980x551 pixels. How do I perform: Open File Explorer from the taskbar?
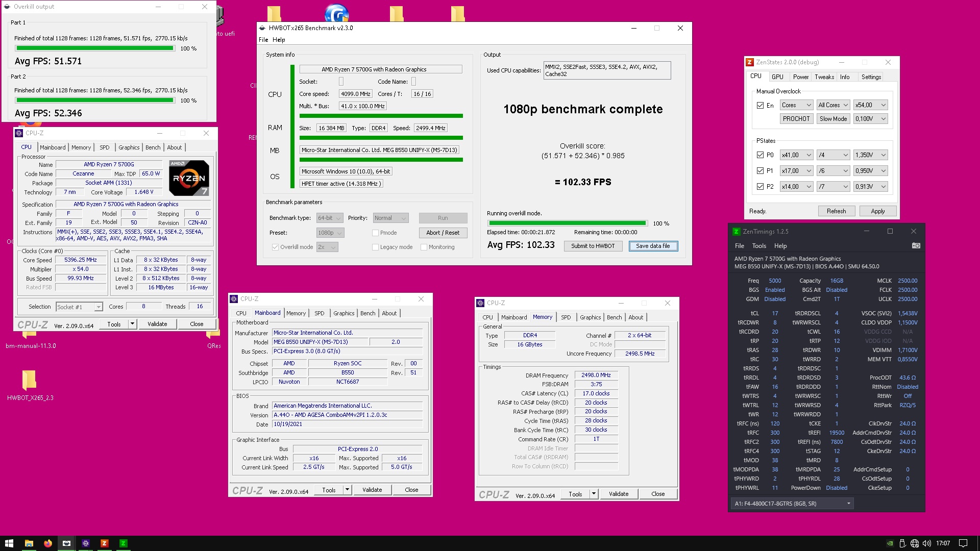pyautogui.click(x=29, y=543)
